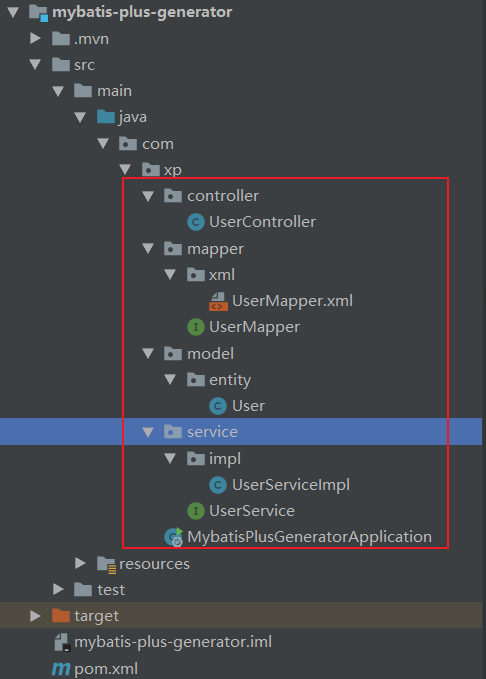Select the entity package label

point(230,380)
